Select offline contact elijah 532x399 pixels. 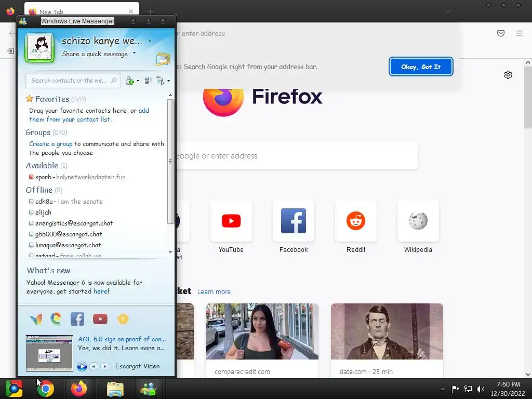coord(40,212)
